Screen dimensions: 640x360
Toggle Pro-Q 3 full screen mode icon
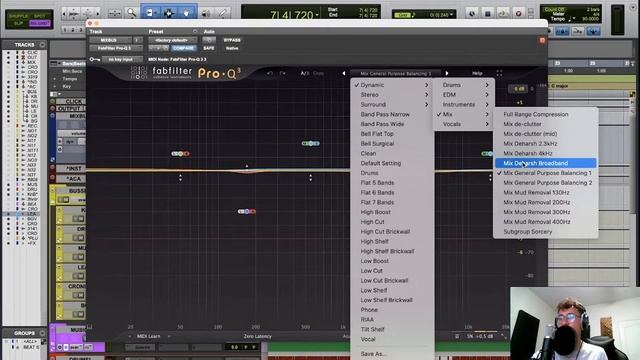(499, 73)
